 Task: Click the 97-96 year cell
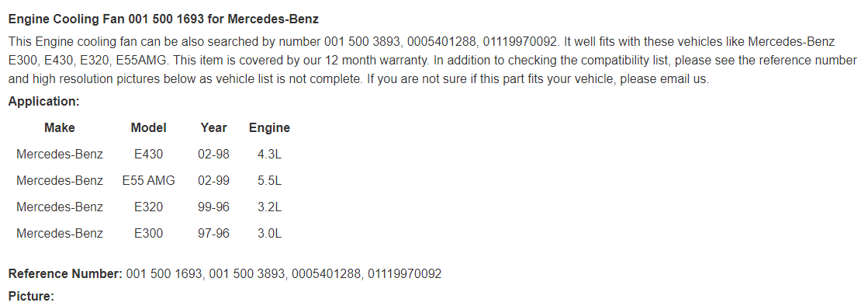[213, 233]
